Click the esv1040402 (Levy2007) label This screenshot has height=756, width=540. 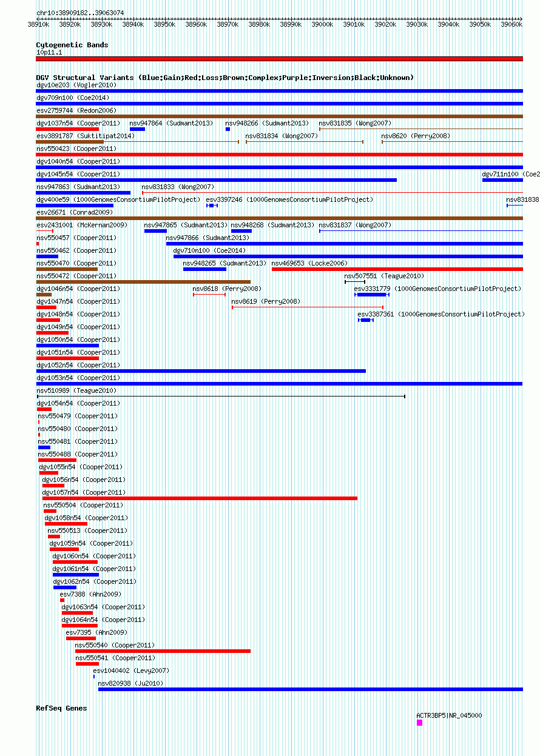pyautogui.click(x=132, y=671)
